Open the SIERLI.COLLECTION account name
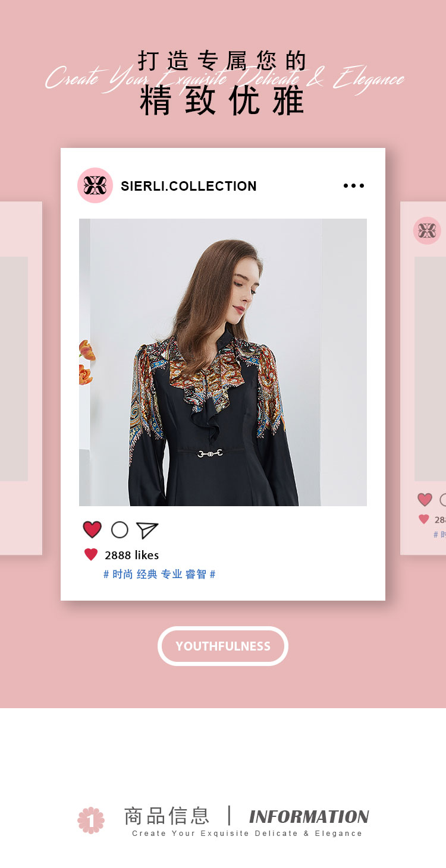Screen dimensions: 446x868 pyautogui.click(x=189, y=186)
